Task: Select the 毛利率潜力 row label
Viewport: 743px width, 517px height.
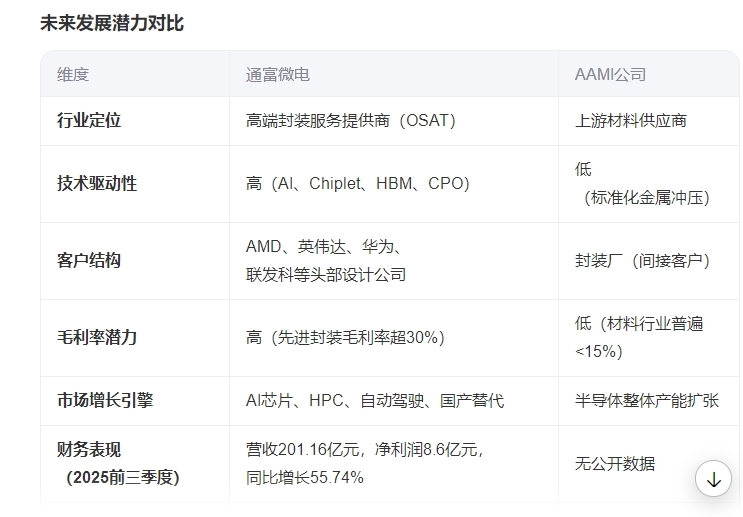Action: click(97, 337)
